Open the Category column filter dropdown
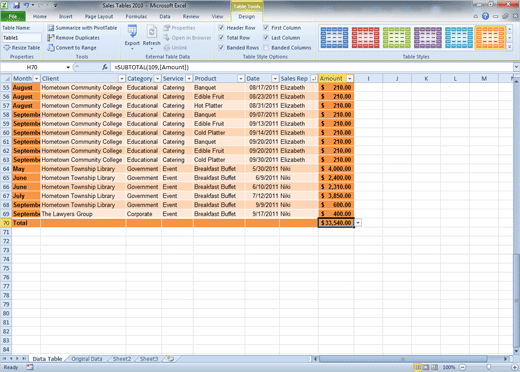Viewport: 520px width, 372px height. click(157, 79)
